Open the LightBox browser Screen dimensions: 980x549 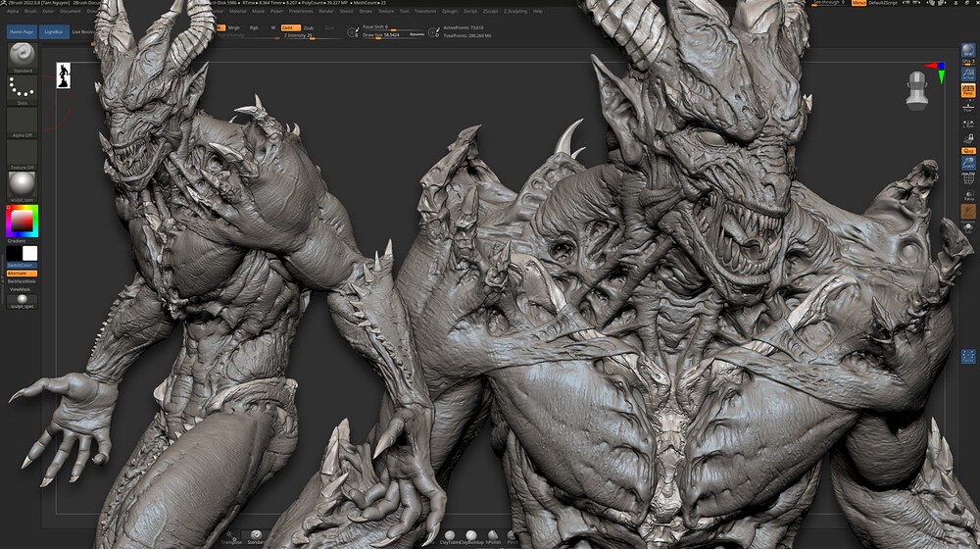click(x=54, y=32)
